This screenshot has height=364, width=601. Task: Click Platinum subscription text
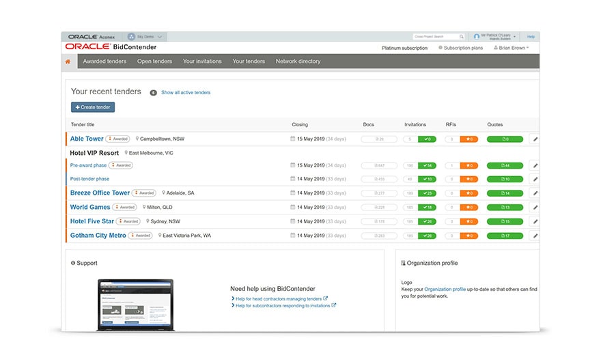[x=404, y=48]
